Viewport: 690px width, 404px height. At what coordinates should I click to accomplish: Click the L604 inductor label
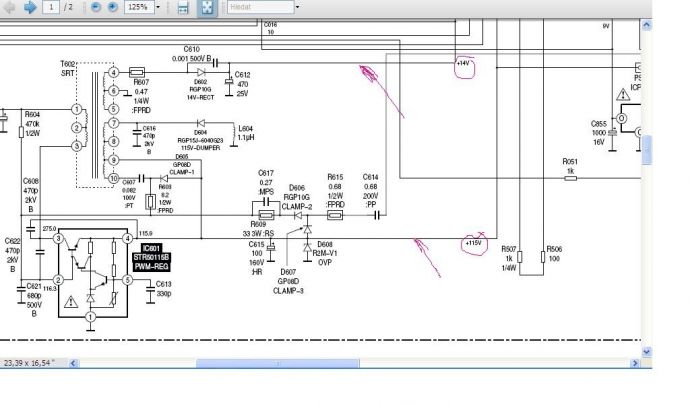[245, 129]
